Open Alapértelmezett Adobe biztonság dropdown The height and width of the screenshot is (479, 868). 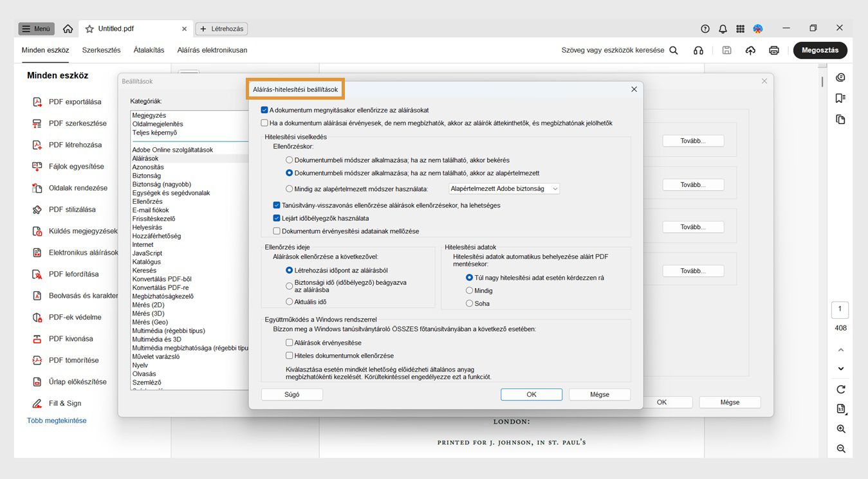click(x=504, y=188)
